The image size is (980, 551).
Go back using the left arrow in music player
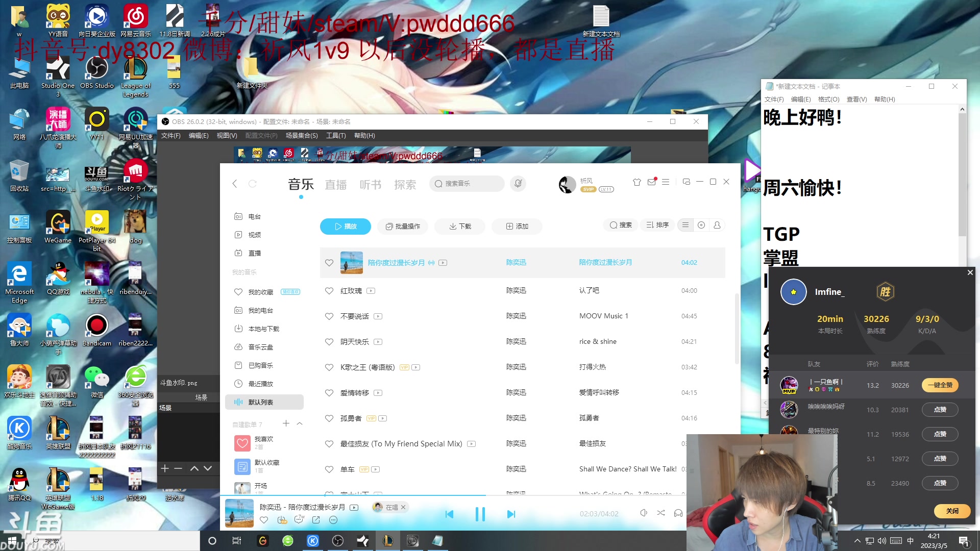click(235, 184)
